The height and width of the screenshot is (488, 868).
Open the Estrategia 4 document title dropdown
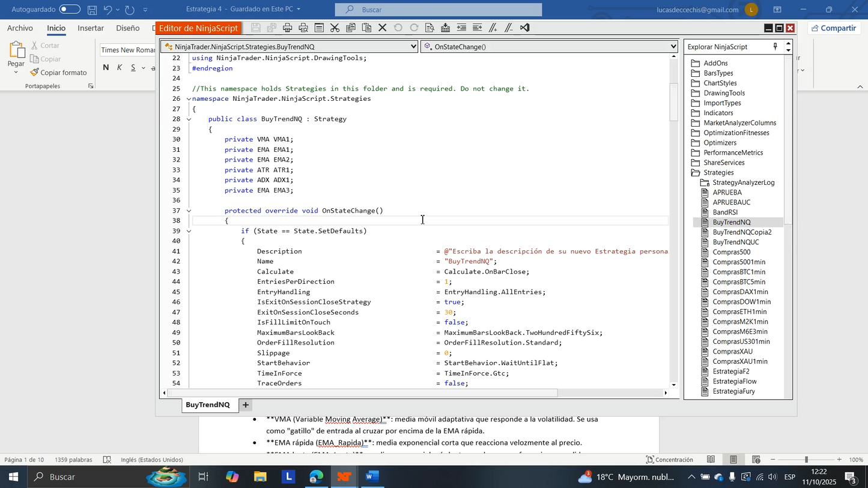click(299, 10)
